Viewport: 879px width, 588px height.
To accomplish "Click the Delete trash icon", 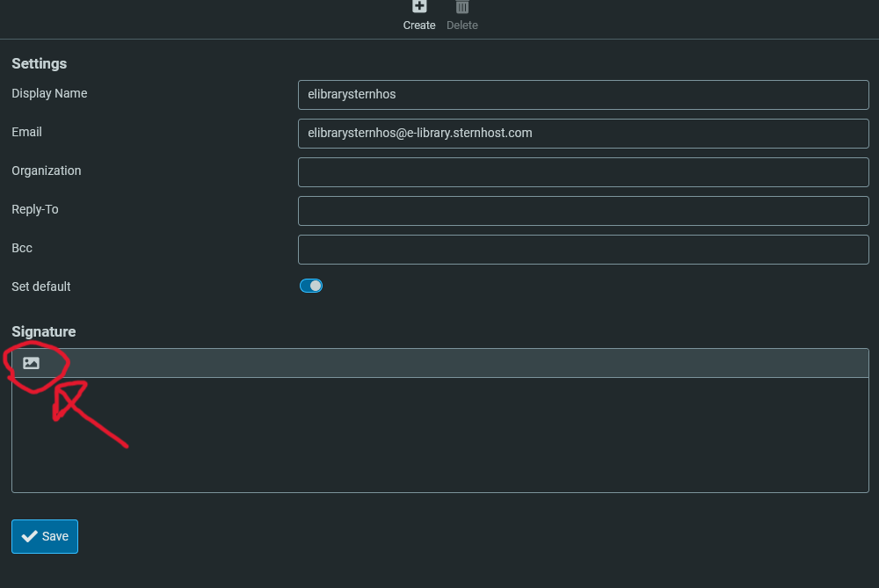I will tap(462, 7).
